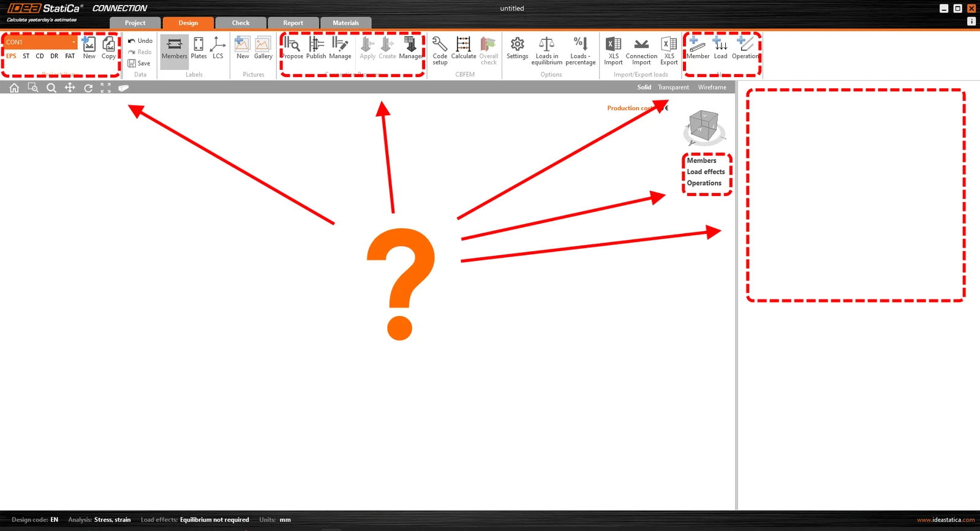Open the CON1 project item dropdown
The image size is (980, 531).
41,42
